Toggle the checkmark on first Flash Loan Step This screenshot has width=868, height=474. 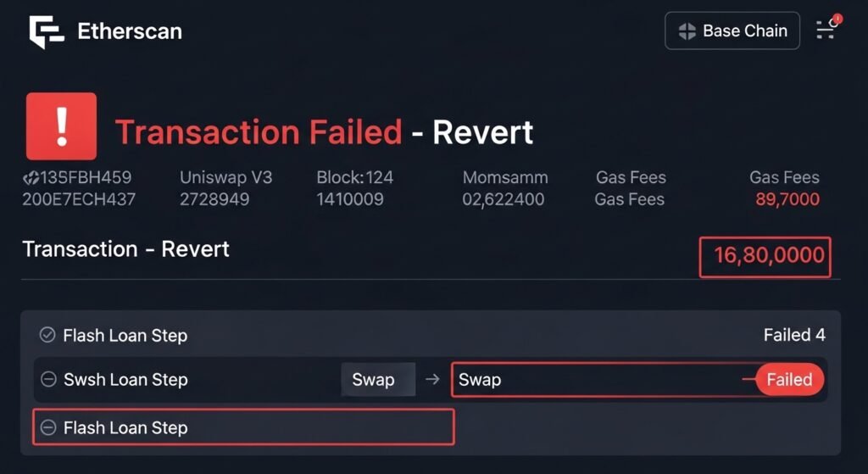[47, 335]
